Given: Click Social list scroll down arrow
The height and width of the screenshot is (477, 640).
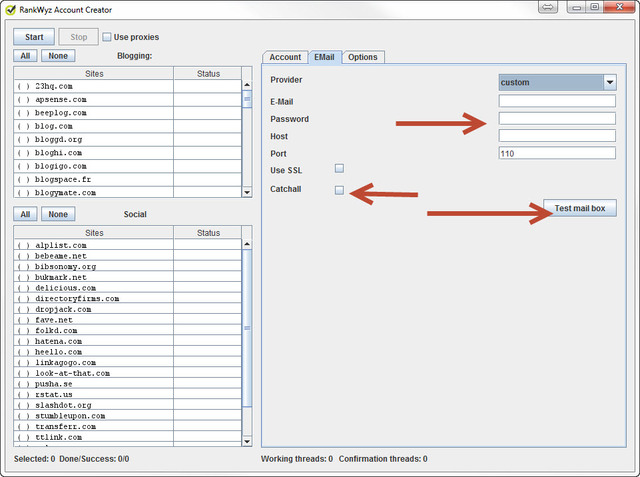Looking at the screenshot, I should coord(247,441).
